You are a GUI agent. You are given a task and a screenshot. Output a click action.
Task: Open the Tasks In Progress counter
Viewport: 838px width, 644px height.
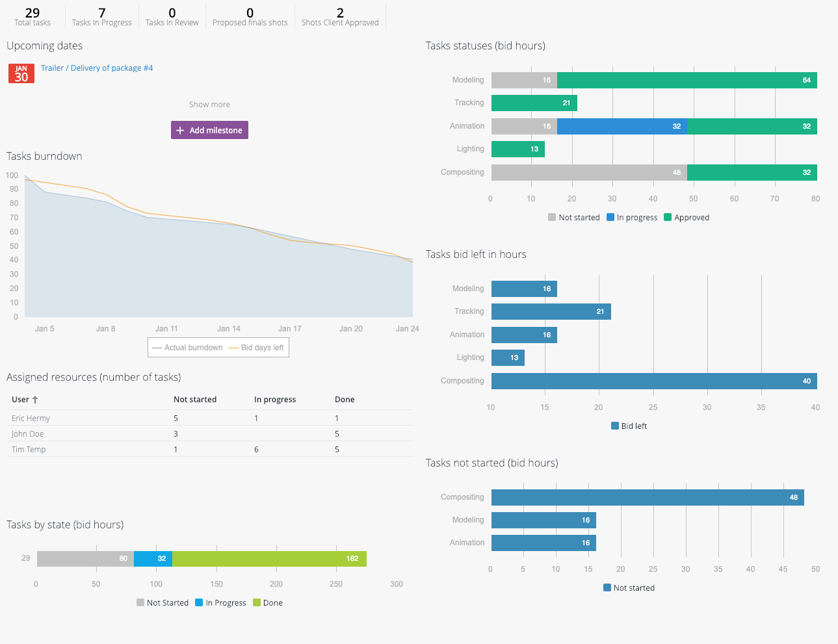(102, 17)
